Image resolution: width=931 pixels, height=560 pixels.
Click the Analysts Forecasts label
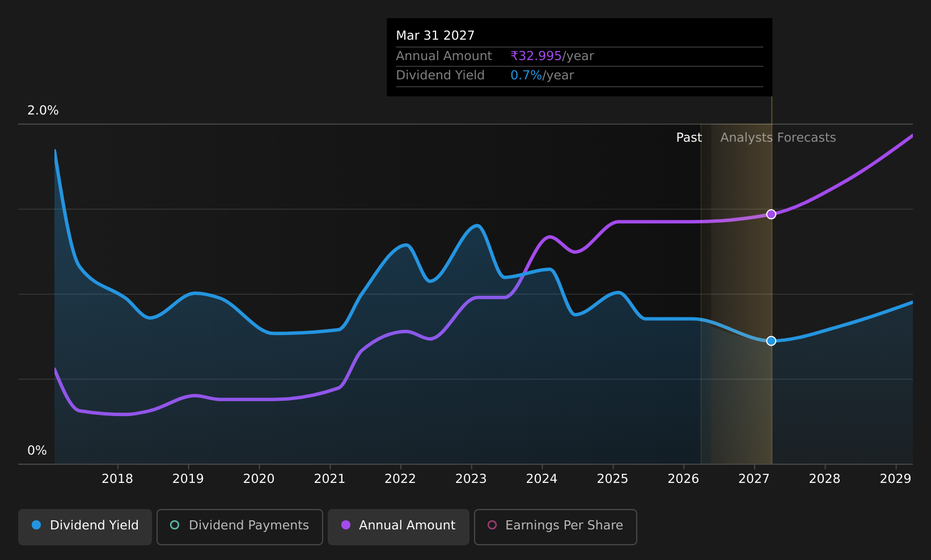778,138
